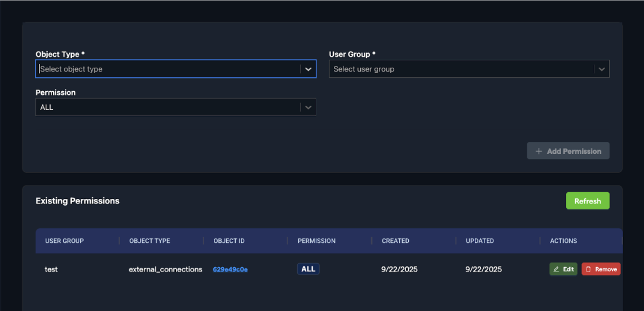
Task: Select the test user group cell
Action: click(51, 269)
